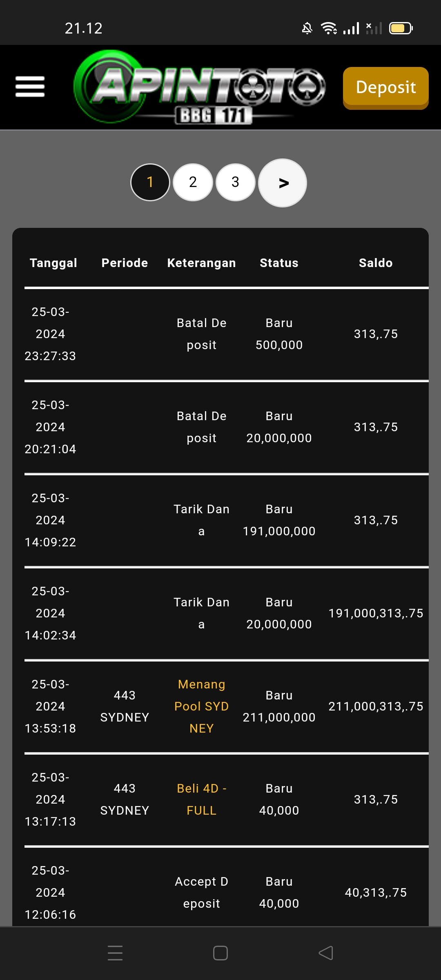This screenshot has width=441, height=980.
Task: Tap the battery indicator icon
Action: (x=401, y=28)
